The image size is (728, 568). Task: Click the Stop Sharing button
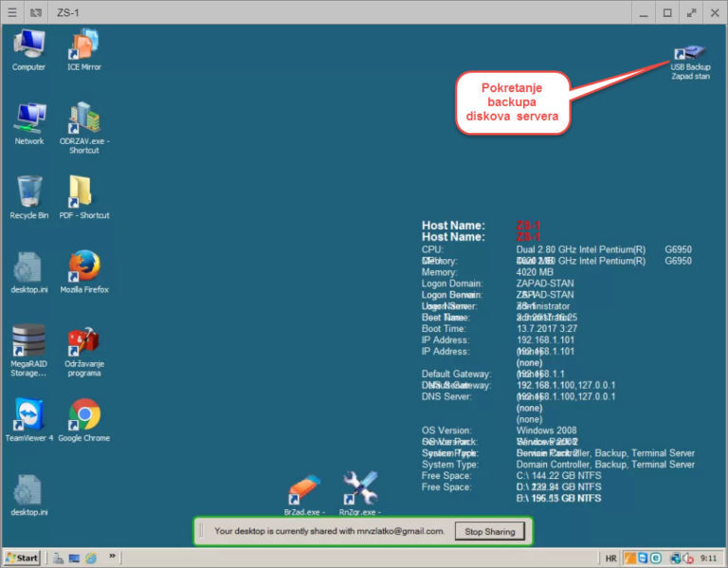(489, 531)
